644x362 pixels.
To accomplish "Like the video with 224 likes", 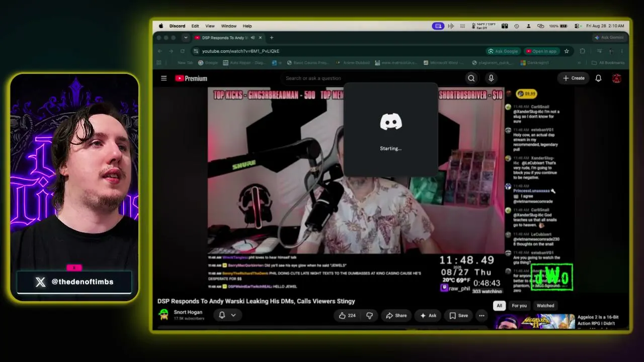I will tap(347, 315).
